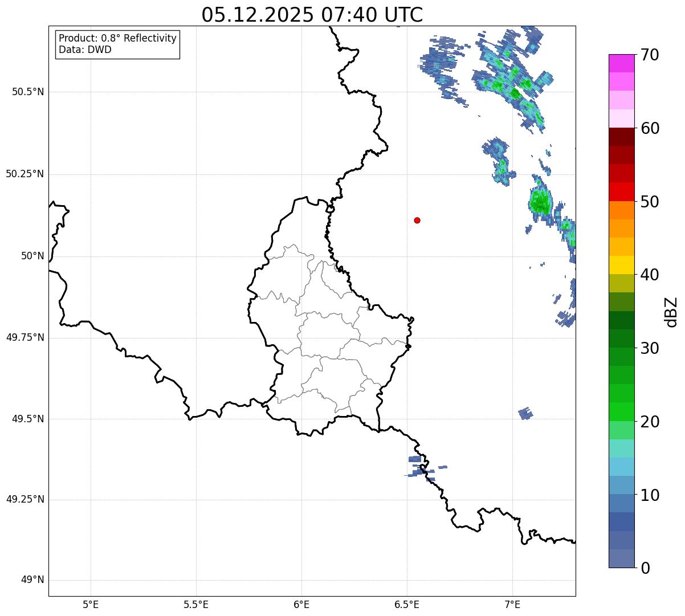Click the 30 tick label on colorbar

pyautogui.click(x=650, y=348)
